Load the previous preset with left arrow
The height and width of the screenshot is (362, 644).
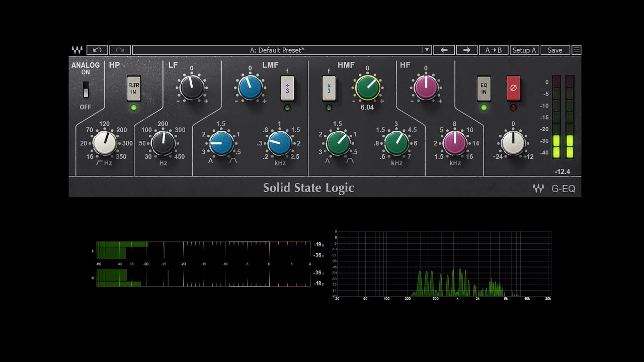(444, 50)
